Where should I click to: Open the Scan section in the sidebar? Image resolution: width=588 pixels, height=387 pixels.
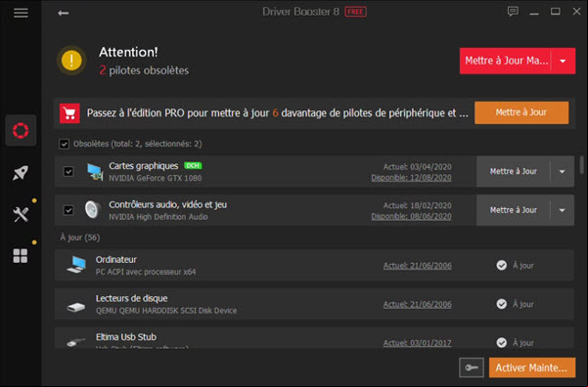pos(21,130)
